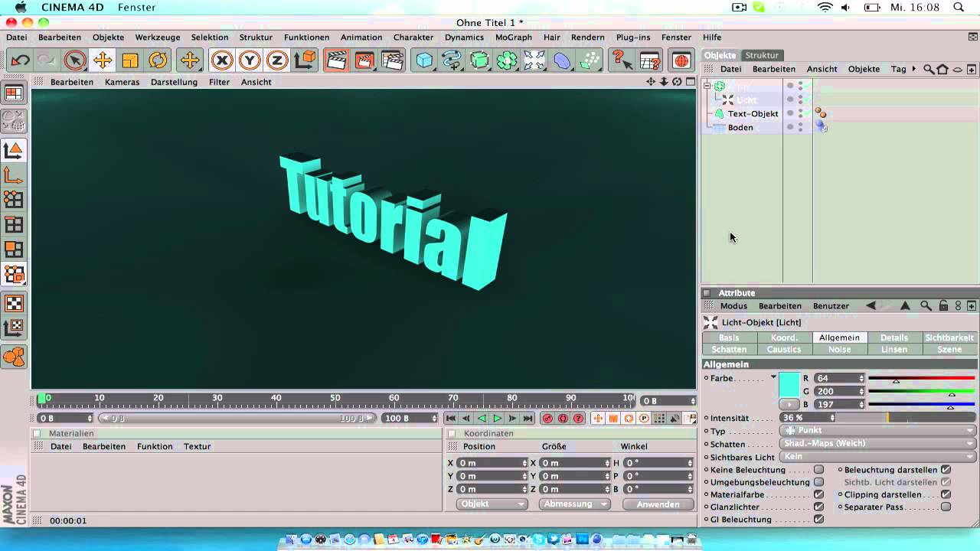980x551 pixels.
Task: Disable the Glanzlichter checkbox
Action: pyautogui.click(x=818, y=507)
